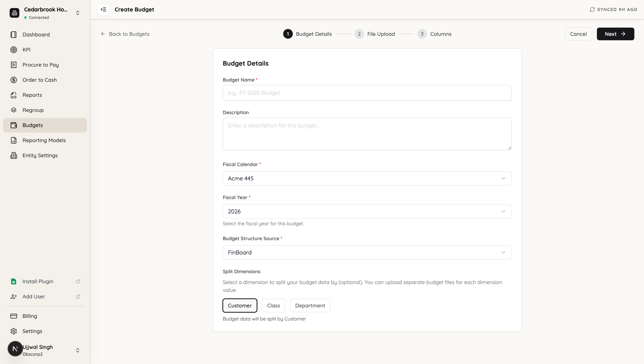Go to the File Upload step
Viewport: 644px width, 364px height.
(375, 34)
